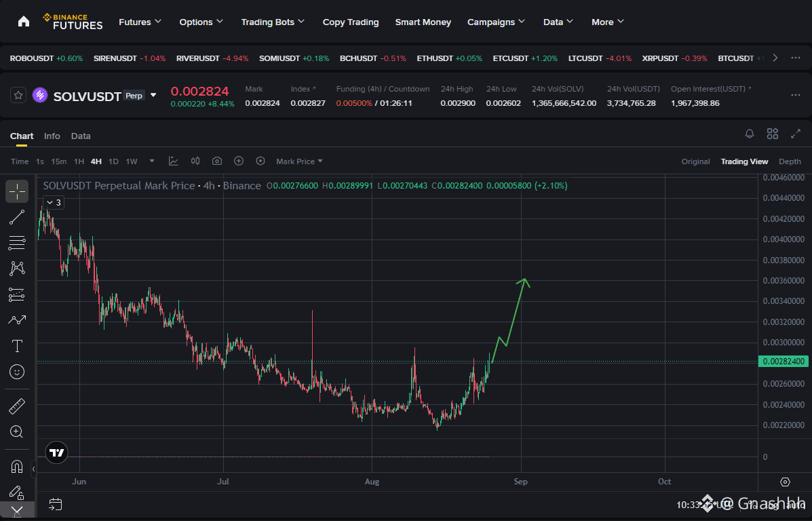Open ticker bar options ellipsis
The image size is (812, 521).
(796, 58)
